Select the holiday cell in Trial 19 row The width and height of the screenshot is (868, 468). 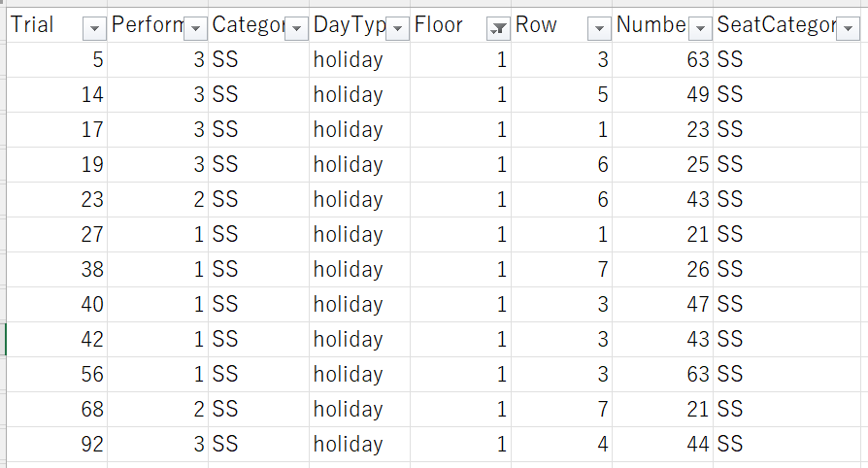point(360,164)
